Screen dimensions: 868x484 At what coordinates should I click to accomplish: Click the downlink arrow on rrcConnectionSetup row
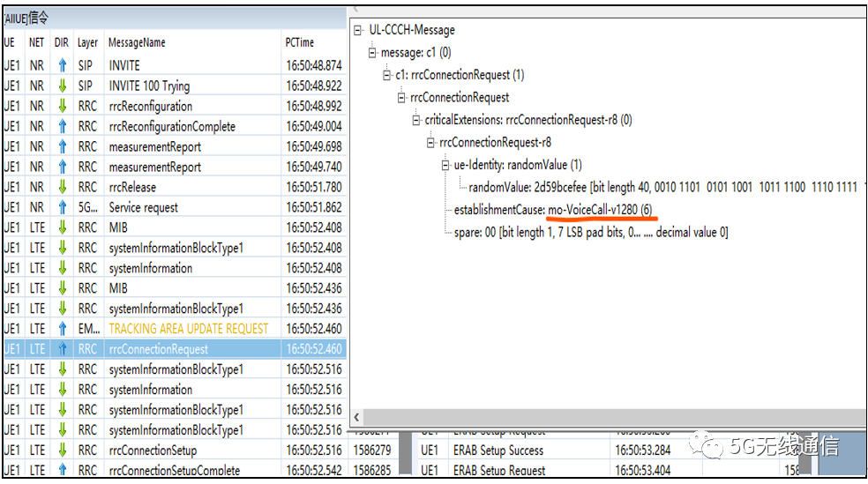coord(63,450)
